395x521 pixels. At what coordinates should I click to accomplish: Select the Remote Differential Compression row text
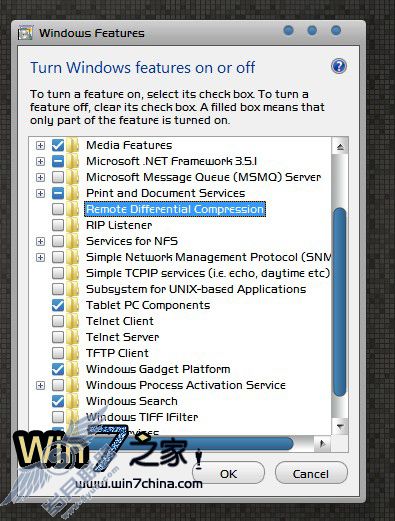pyautogui.click(x=175, y=209)
